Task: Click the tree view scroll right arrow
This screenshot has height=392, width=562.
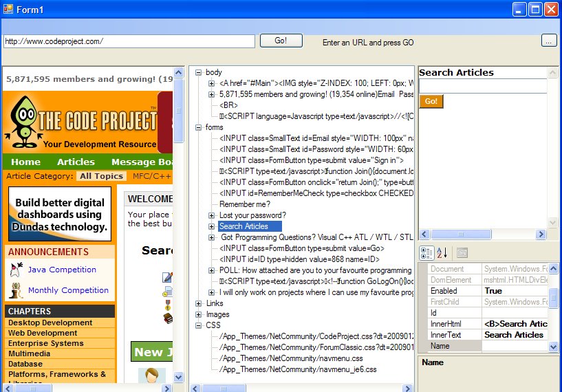Action: coord(407,389)
